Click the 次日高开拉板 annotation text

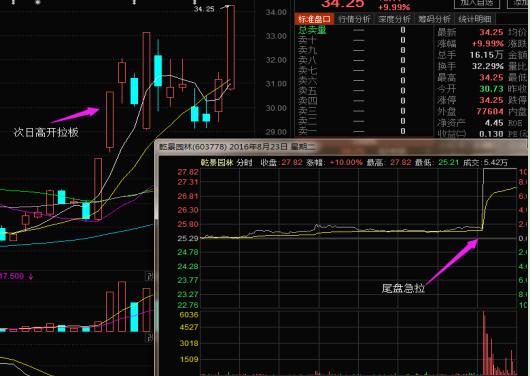click(x=46, y=132)
